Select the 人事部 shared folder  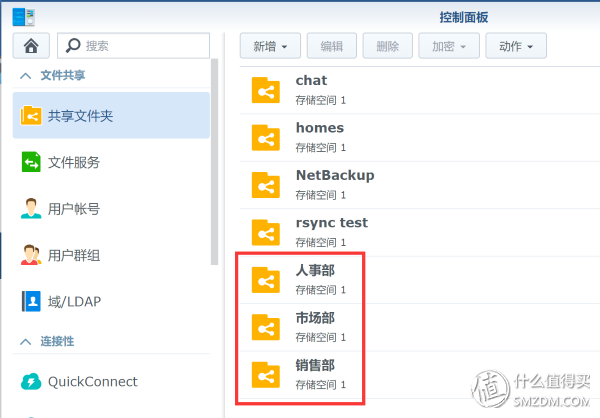(x=420, y=280)
